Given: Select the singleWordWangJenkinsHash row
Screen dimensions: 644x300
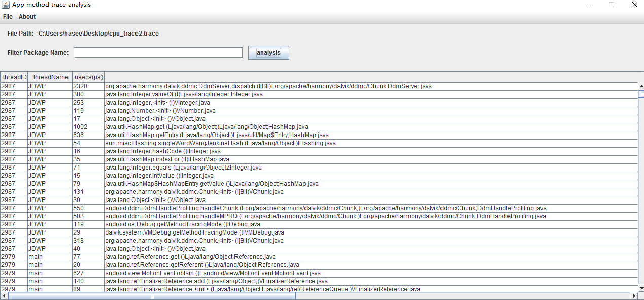Looking at the screenshot, I should (319, 143).
